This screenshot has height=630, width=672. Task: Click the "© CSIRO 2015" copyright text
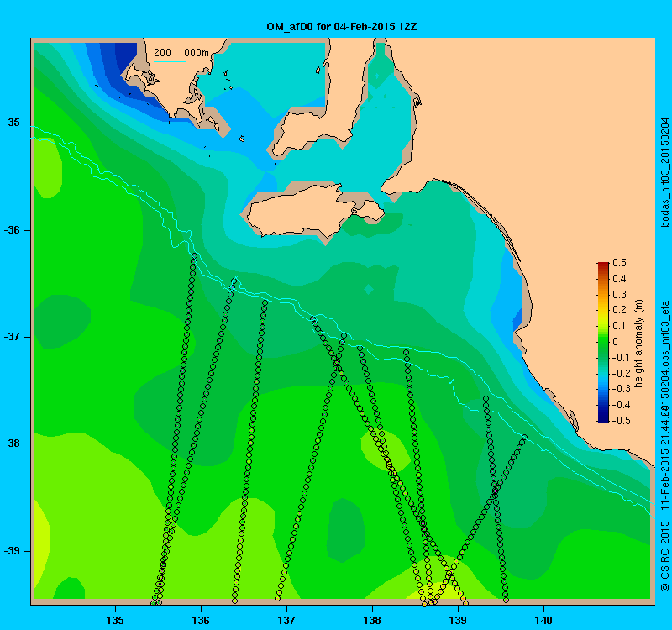664,556
